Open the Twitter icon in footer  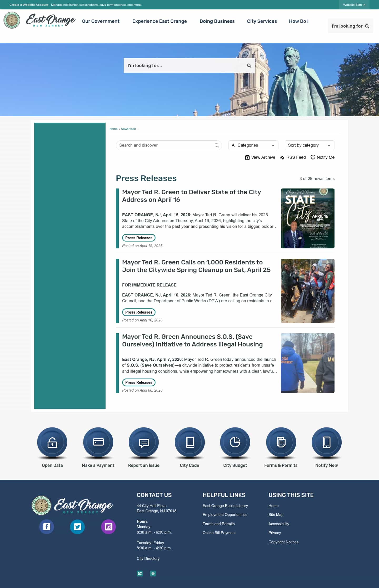click(77, 526)
